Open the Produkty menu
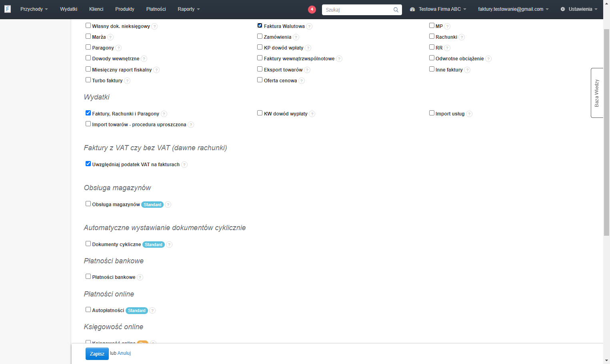610x364 pixels. point(125,9)
